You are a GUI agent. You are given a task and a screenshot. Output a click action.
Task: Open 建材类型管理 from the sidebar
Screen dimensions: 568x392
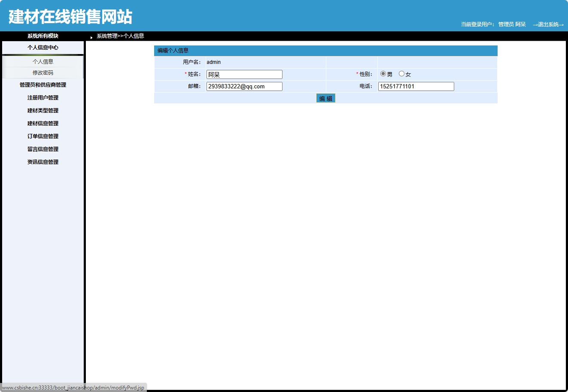(42, 110)
